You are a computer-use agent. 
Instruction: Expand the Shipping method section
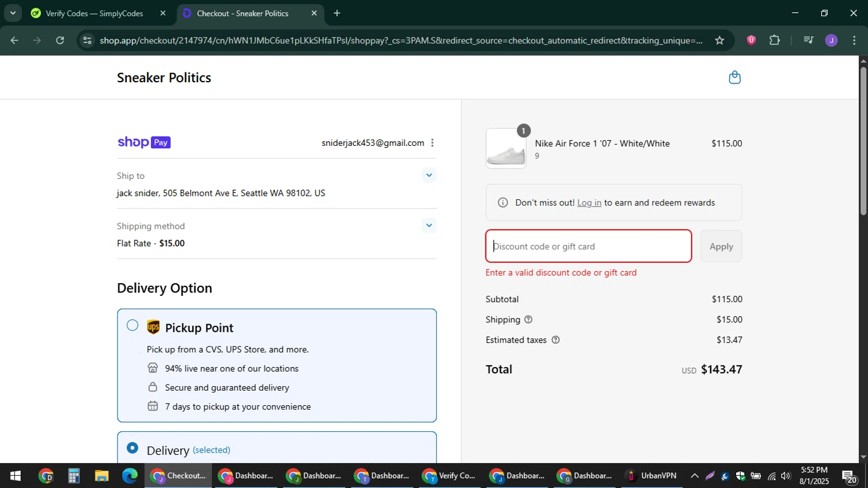point(429,226)
